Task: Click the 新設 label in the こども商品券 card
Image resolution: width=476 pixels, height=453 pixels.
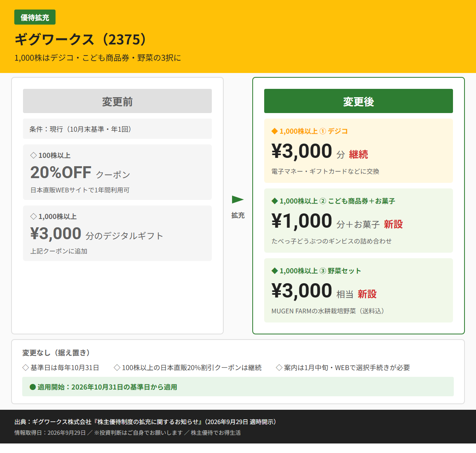Action: point(393,224)
